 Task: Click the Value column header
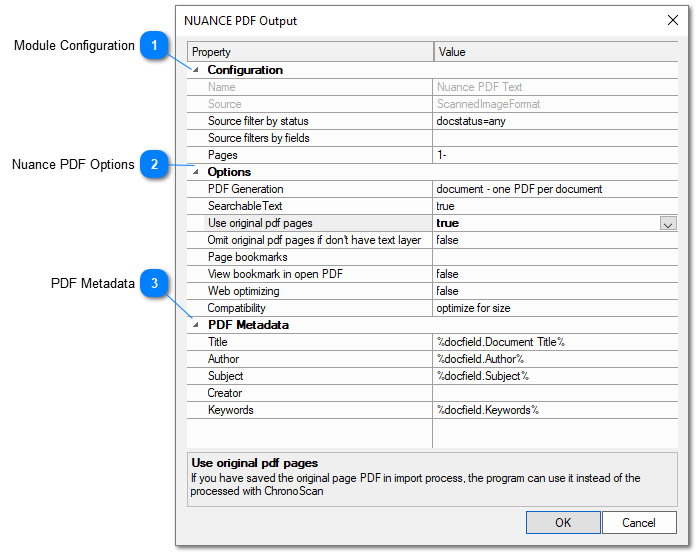(x=556, y=52)
